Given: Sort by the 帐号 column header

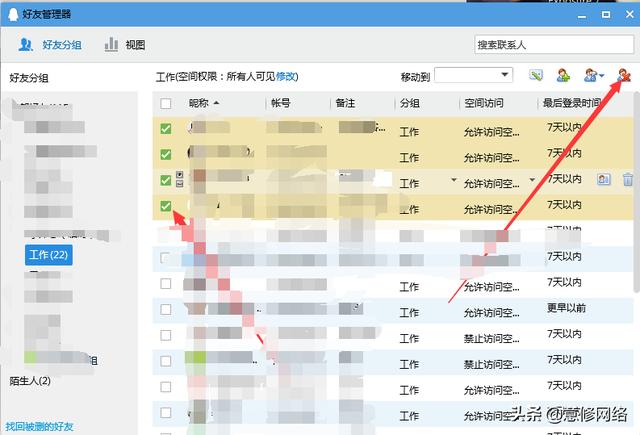Looking at the screenshot, I should [x=281, y=103].
